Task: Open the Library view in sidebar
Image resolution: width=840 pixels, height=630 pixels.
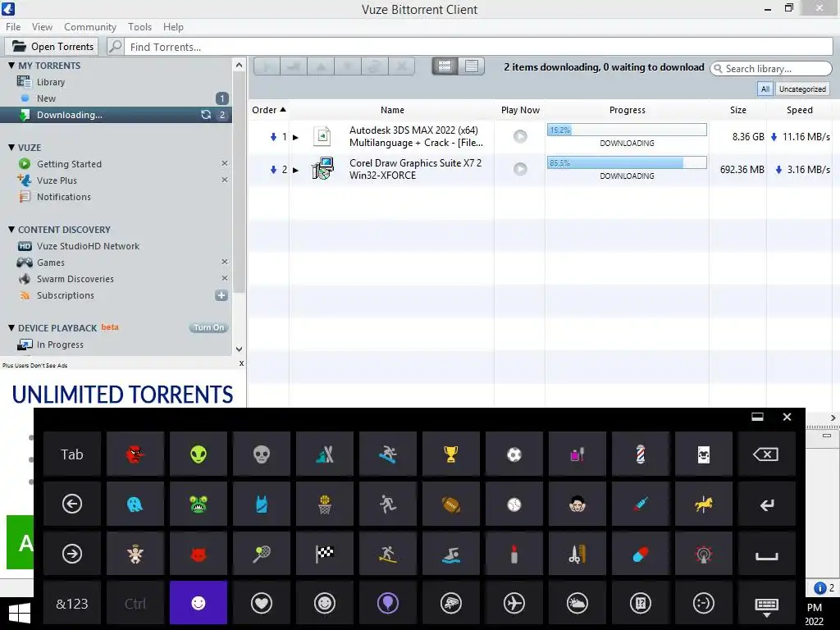Action: click(x=50, y=82)
